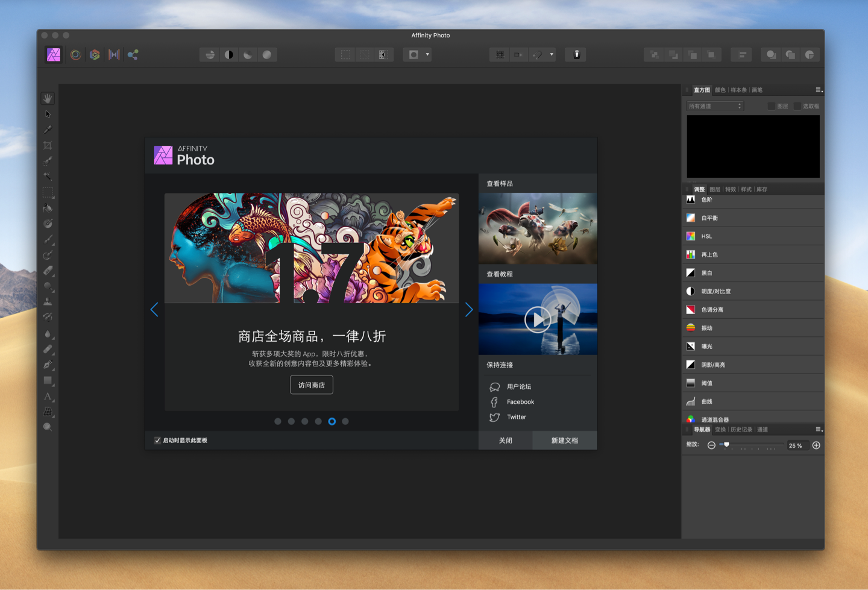
Task: Select the Flood Select wand tool
Action: pyautogui.click(x=48, y=177)
